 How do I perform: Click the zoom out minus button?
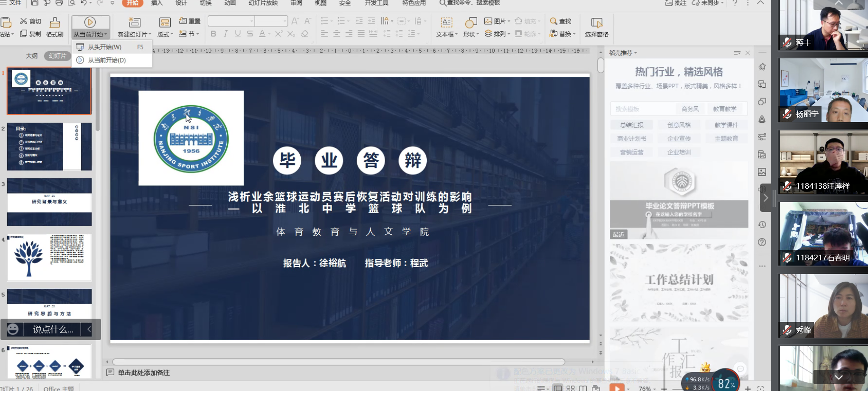point(665,388)
